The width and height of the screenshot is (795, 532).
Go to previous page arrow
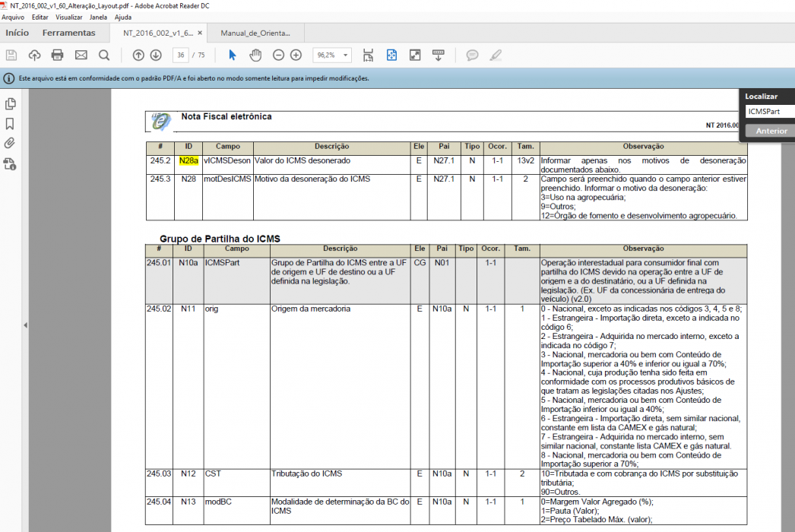[x=138, y=55]
